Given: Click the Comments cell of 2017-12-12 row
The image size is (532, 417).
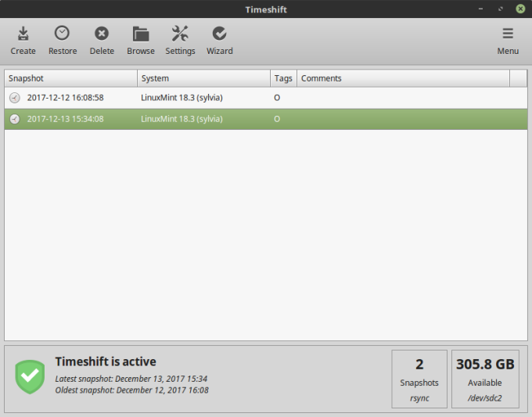Looking at the screenshot, I should [404, 98].
